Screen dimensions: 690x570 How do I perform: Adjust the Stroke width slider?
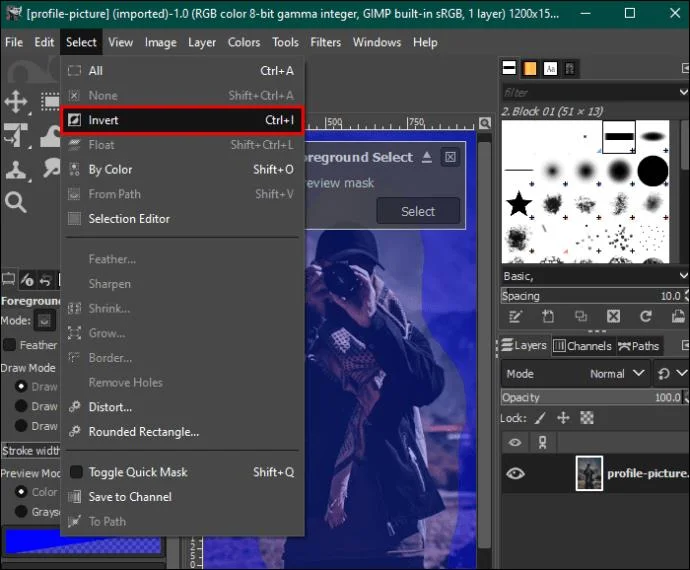(31, 451)
